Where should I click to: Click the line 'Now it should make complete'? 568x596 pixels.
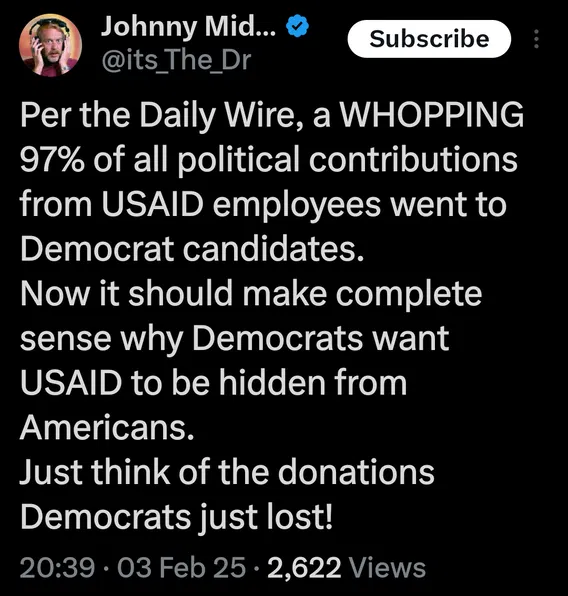251,294
